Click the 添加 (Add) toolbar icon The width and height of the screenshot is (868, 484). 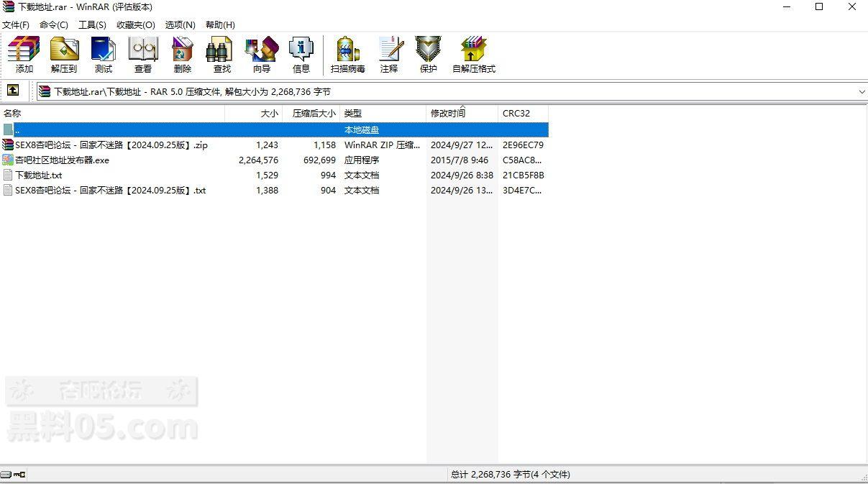[24, 55]
